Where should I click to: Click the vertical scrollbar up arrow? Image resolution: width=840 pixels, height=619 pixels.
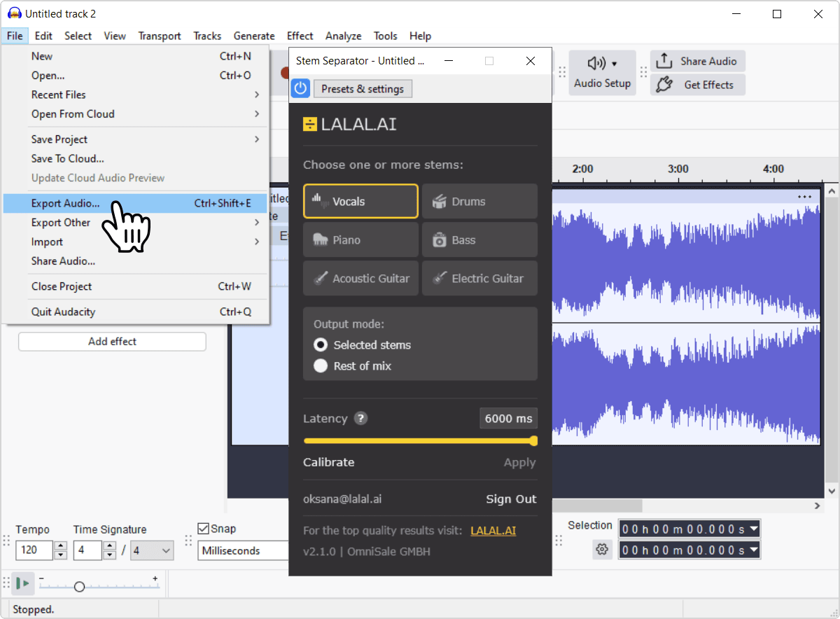[x=832, y=190]
